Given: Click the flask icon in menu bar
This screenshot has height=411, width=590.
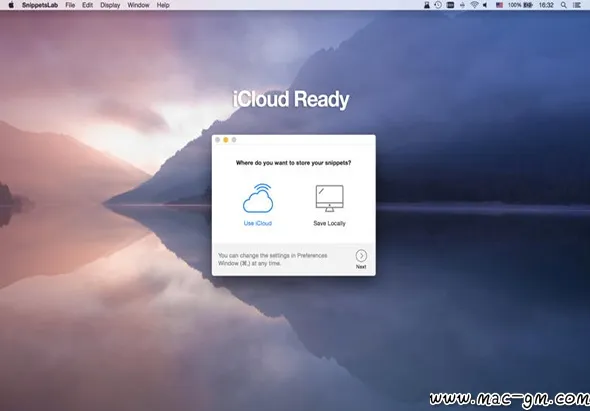Looking at the screenshot, I should (427, 5).
